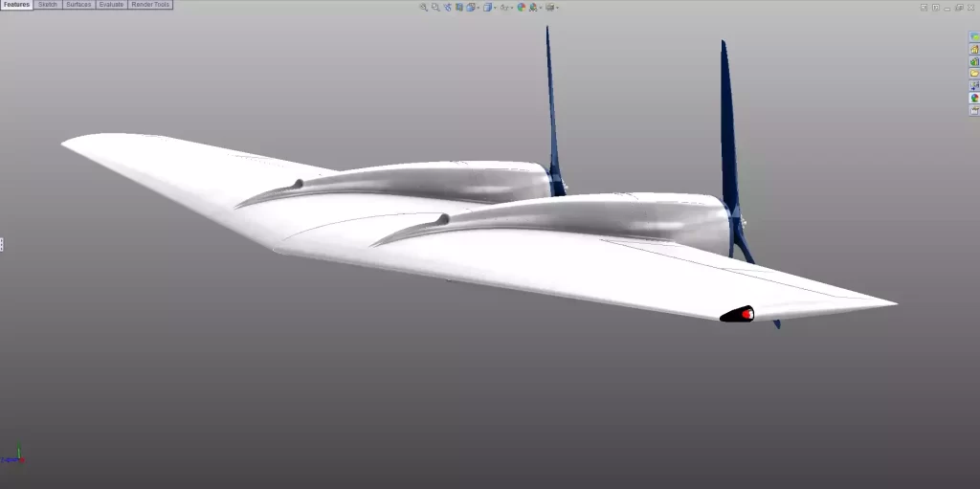The image size is (980, 489).
Task: Activate the Section View tool
Action: point(459,7)
